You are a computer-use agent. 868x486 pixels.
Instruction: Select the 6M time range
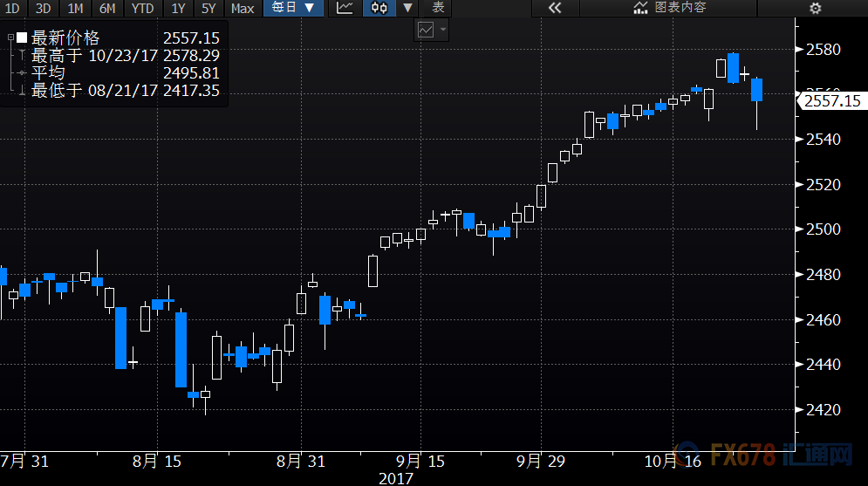pyautogui.click(x=107, y=9)
